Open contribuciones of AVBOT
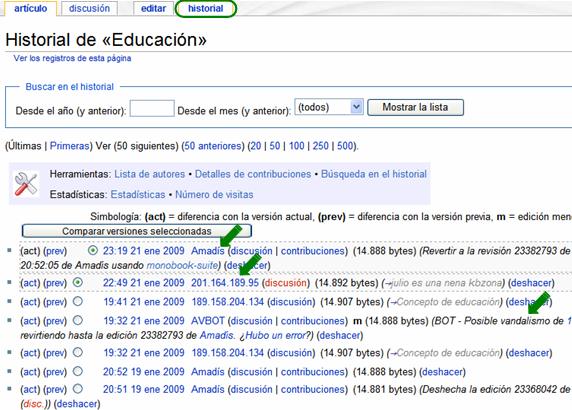The height and width of the screenshot is (410, 572). (313, 321)
